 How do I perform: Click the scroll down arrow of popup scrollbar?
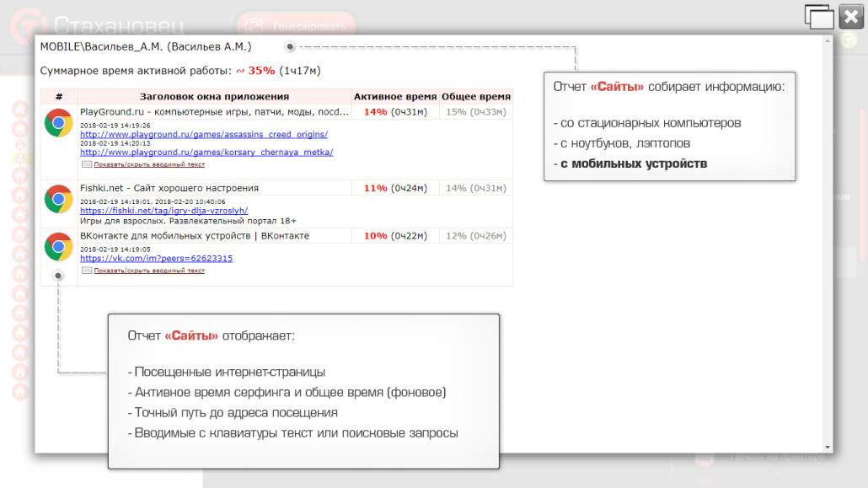click(828, 447)
